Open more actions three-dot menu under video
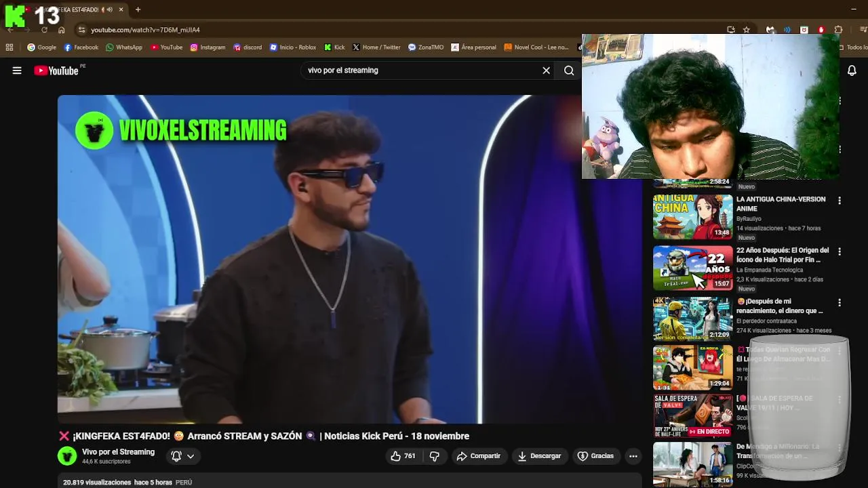The height and width of the screenshot is (488, 868). [x=633, y=456]
